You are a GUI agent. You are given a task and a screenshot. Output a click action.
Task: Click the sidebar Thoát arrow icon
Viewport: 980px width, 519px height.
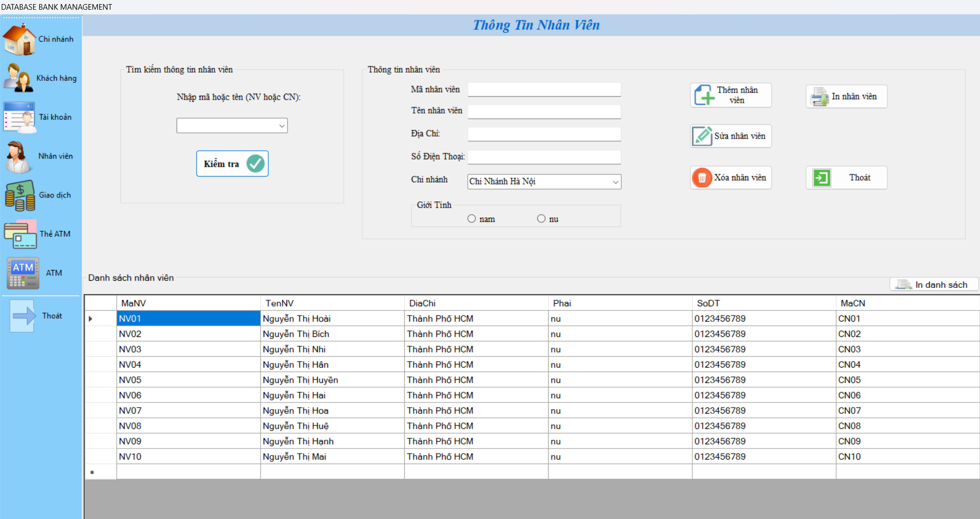23,316
